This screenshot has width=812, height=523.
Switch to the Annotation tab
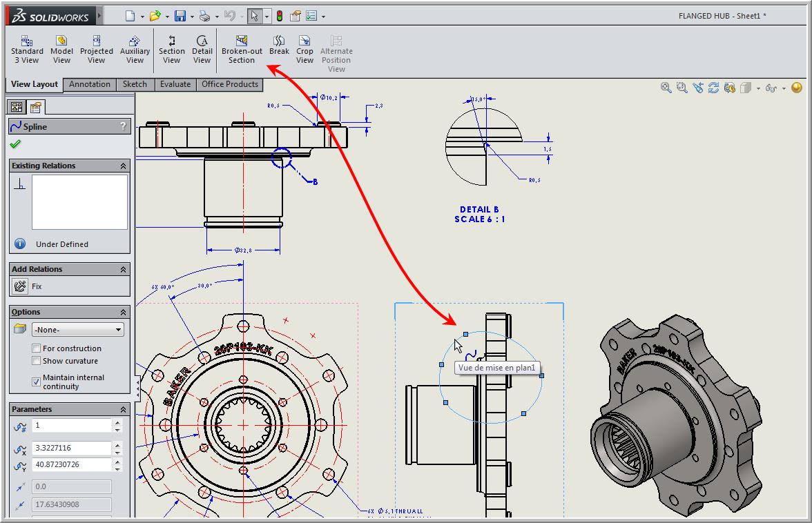[x=89, y=84]
